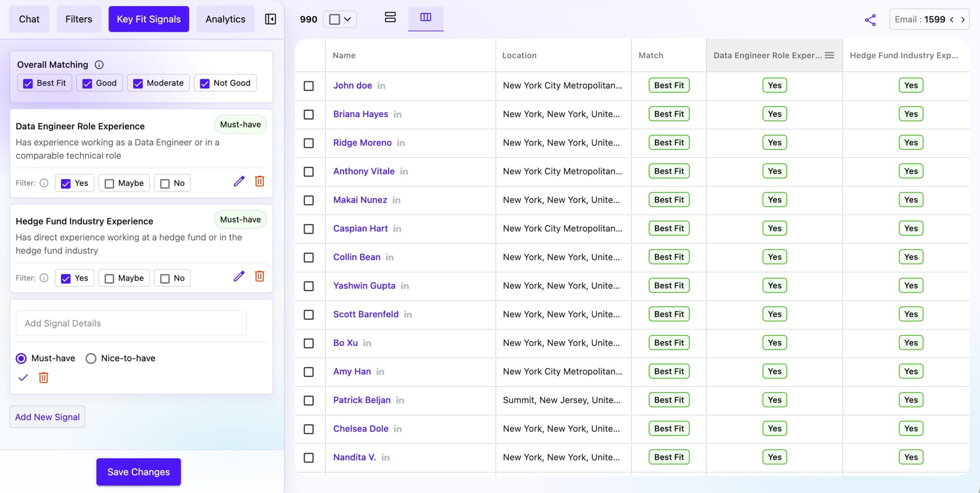Go to previous email with left chevron
The width and height of the screenshot is (980, 493).
coord(952,20)
